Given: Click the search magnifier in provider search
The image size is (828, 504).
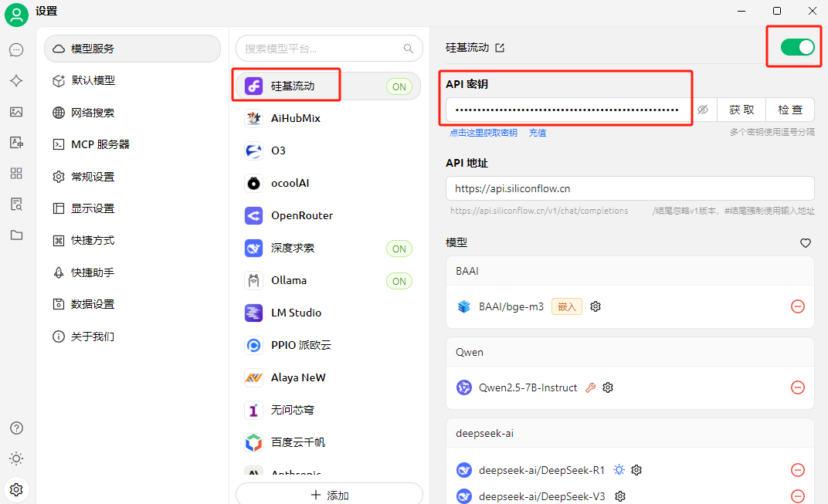Looking at the screenshot, I should point(408,49).
